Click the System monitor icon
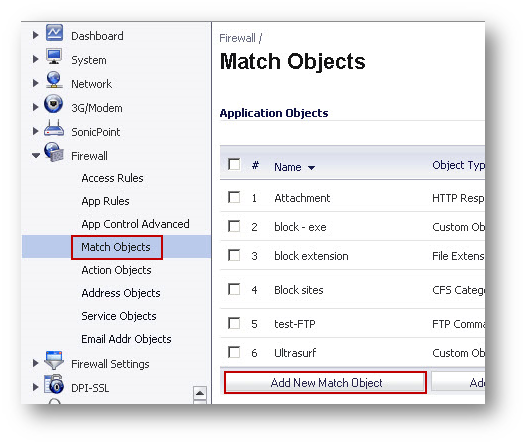Viewport: 527px width, 446px height. click(54, 57)
